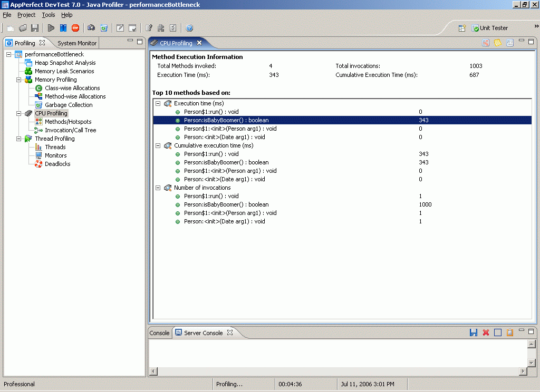
Task: Click the checklist document toolbar icon
Action: (173, 28)
